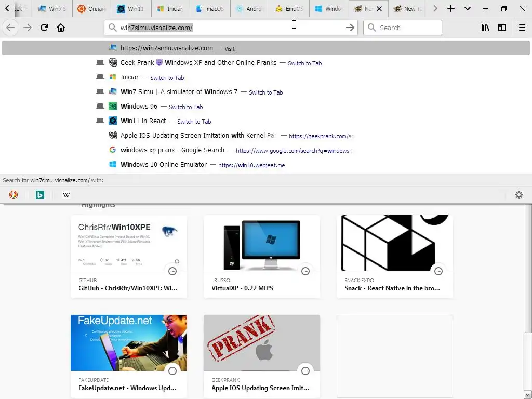Open the Library icon in toolbar
The height and width of the screenshot is (399, 532).
pos(485,28)
